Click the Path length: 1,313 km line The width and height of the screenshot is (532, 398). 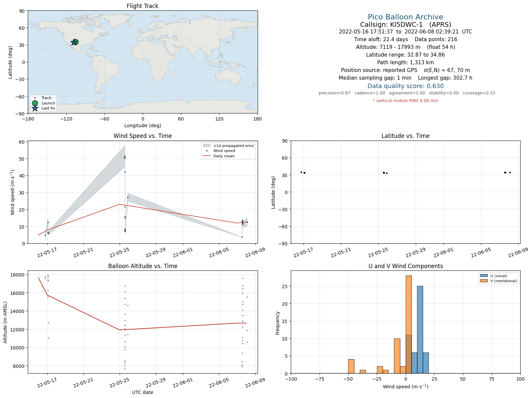point(405,63)
